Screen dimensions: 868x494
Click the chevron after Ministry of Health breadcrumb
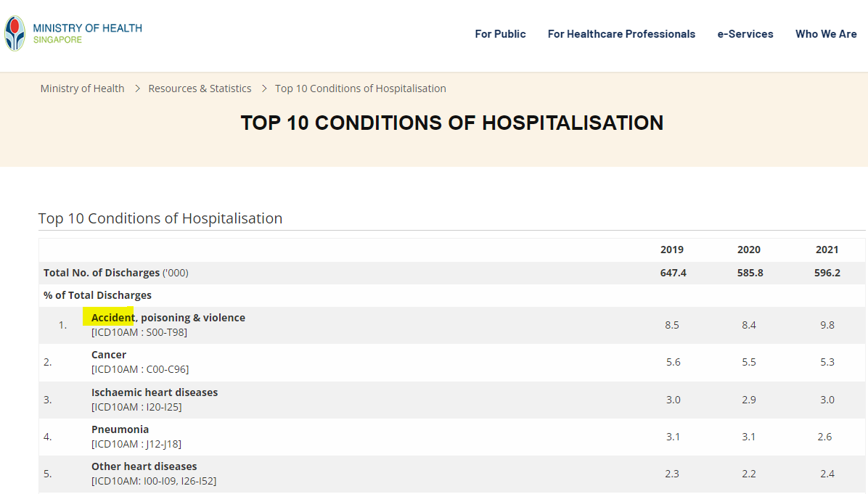tap(136, 88)
